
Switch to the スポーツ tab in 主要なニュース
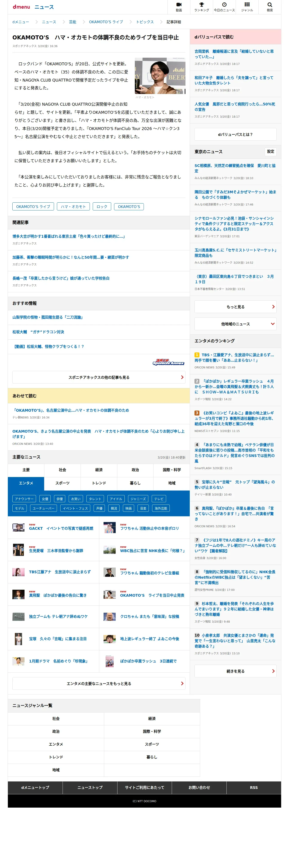pyautogui.click(x=63, y=483)
